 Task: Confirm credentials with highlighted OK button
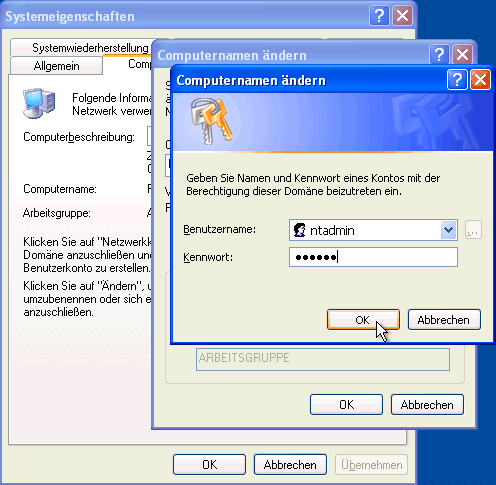click(363, 320)
